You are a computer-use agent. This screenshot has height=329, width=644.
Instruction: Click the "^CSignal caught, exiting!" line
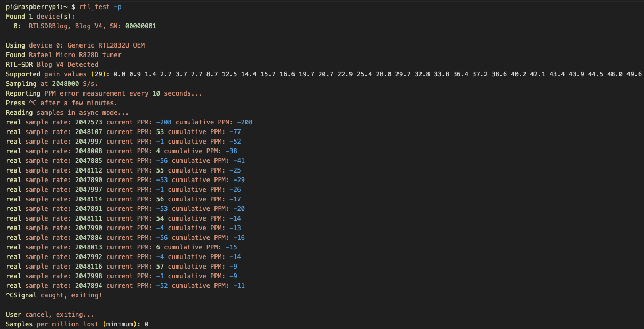(54, 295)
